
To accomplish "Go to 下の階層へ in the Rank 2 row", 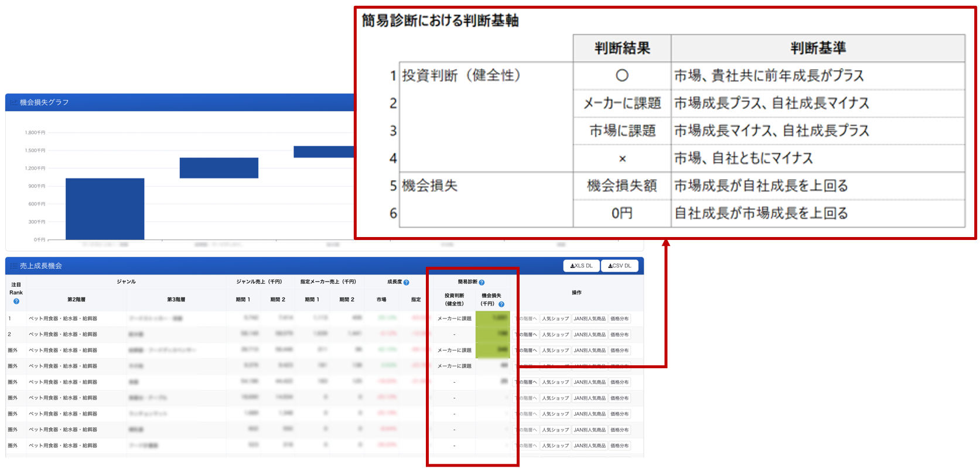I will click(527, 334).
